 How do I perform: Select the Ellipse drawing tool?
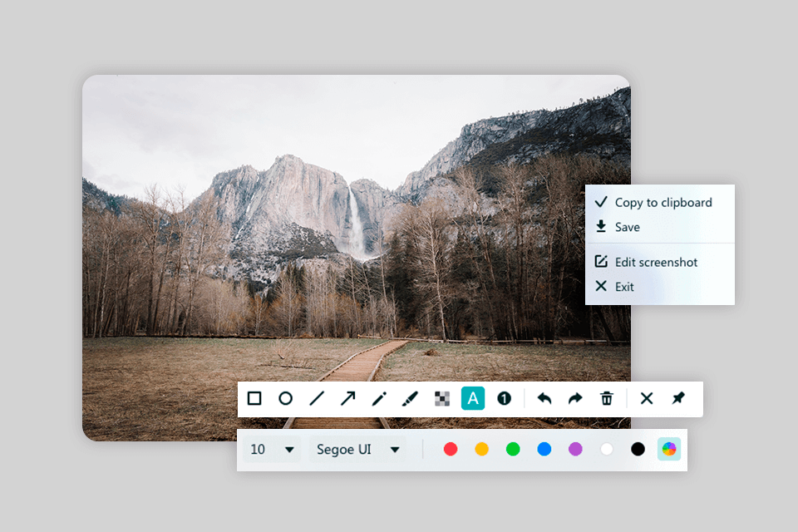(x=285, y=398)
